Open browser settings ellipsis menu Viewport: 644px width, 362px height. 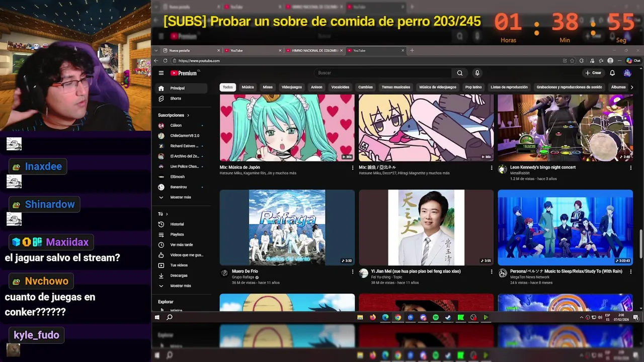point(619,61)
